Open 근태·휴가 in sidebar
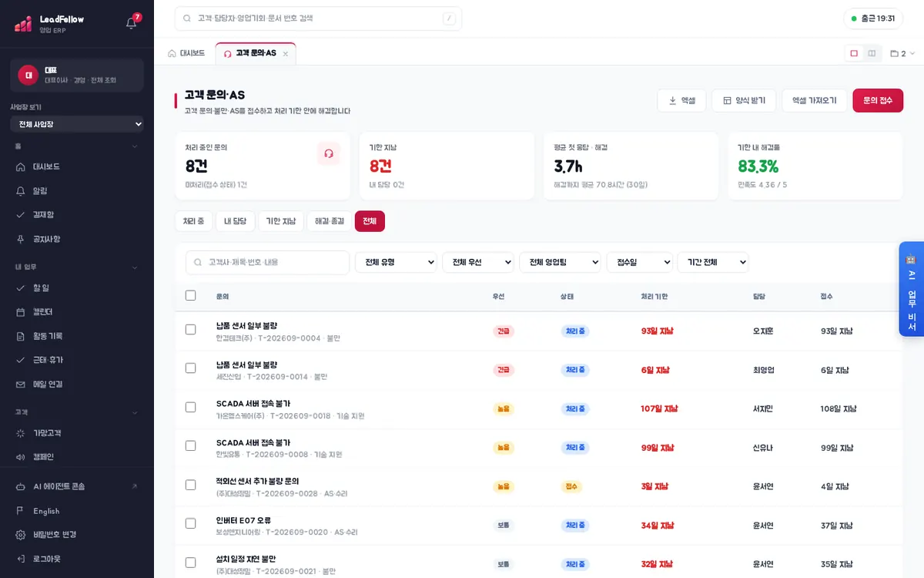 coord(77,360)
